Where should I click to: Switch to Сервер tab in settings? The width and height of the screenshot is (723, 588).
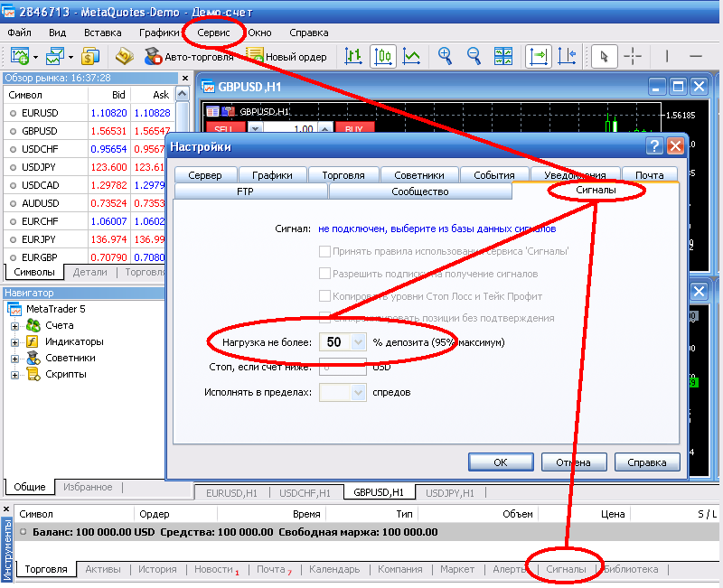pyautogui.click(x=205, y=175)
